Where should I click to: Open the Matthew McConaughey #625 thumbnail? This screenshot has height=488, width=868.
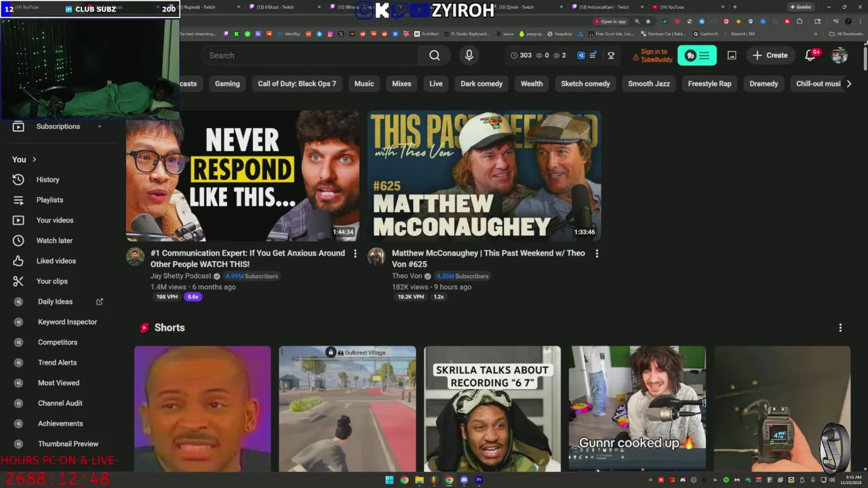(484, 176)
